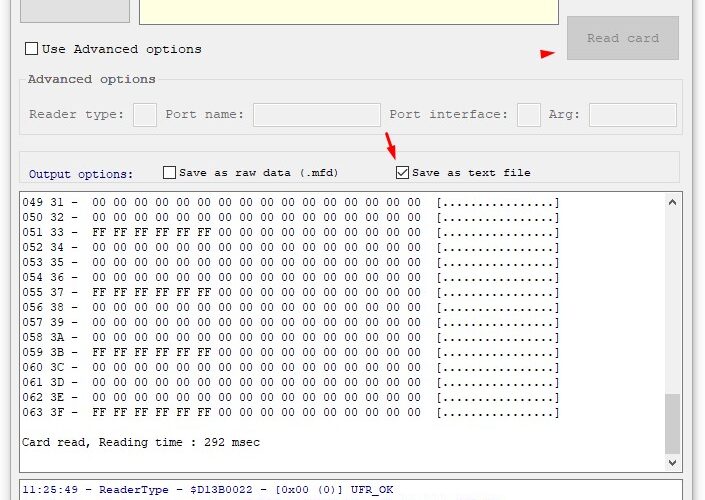Select the Arg input field
The height and width of the screenshot is (500, 705).
(x=634, y=115)
